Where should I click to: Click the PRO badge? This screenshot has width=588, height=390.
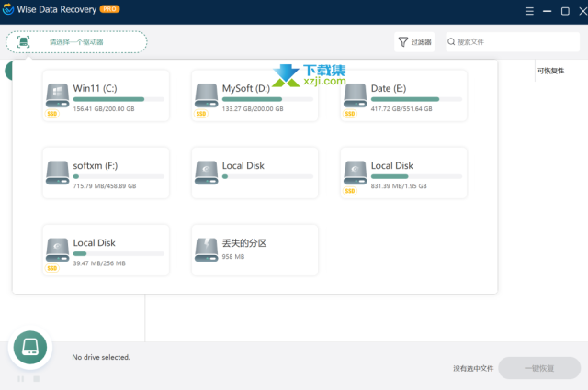pyautogui.click(x=109, y=9)
